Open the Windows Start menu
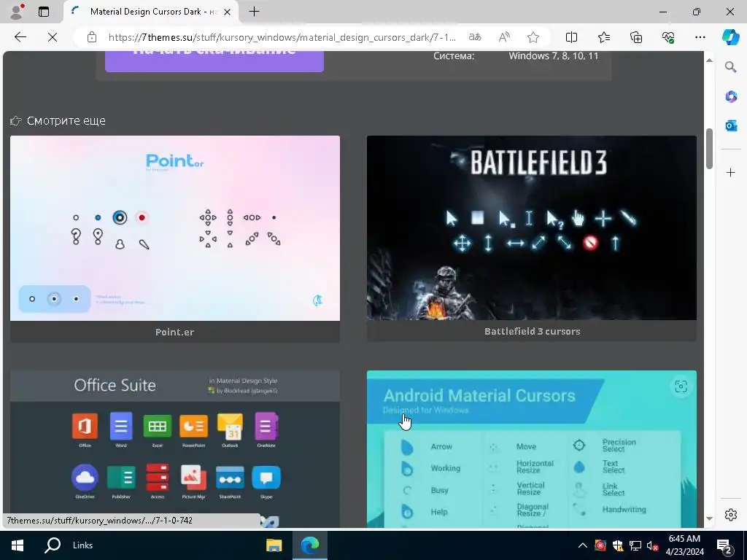747x560 pixels. [x=18, y=545]
